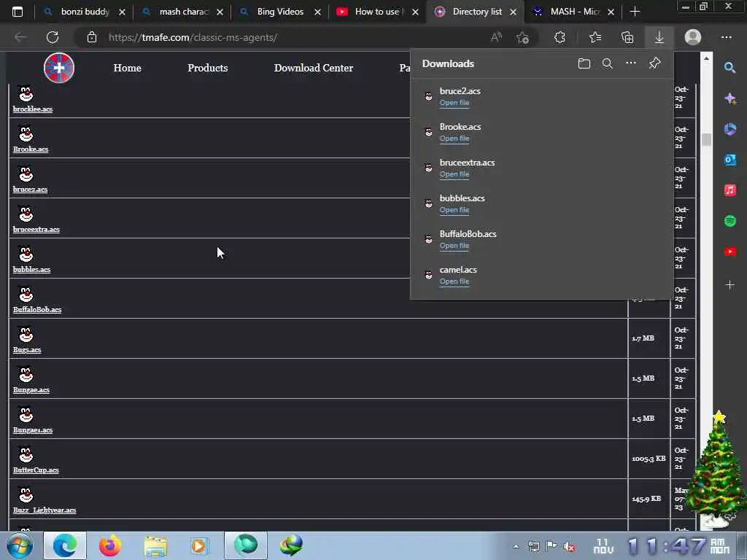Open the Collections icon
747x560 pixels.
627,37
